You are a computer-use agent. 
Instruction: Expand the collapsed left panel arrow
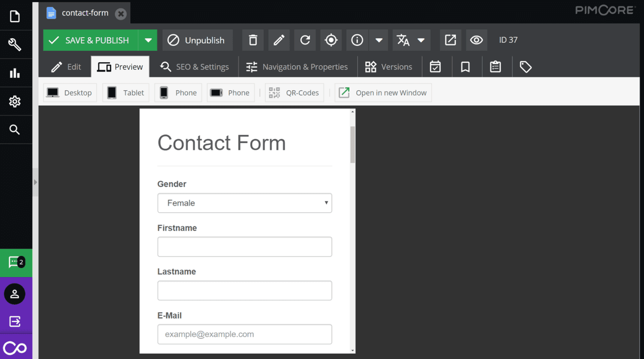pyautogui.click(x=35, y=182)
